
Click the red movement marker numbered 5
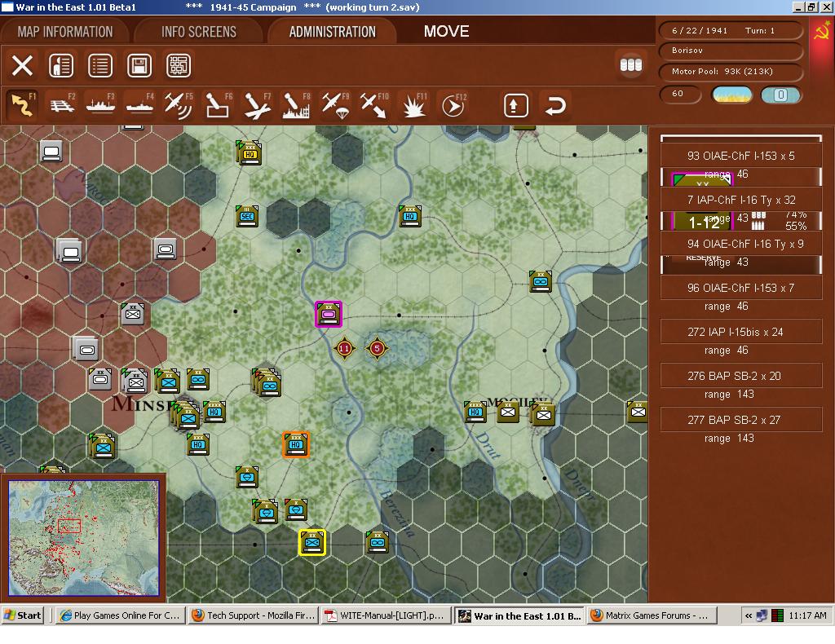click(x=377, y=349)
